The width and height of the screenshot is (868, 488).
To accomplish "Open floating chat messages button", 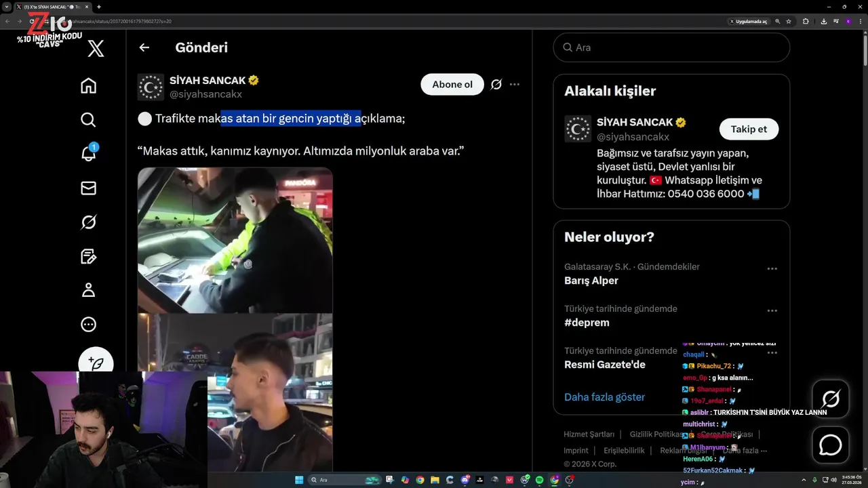I will [x=831, y=445].
